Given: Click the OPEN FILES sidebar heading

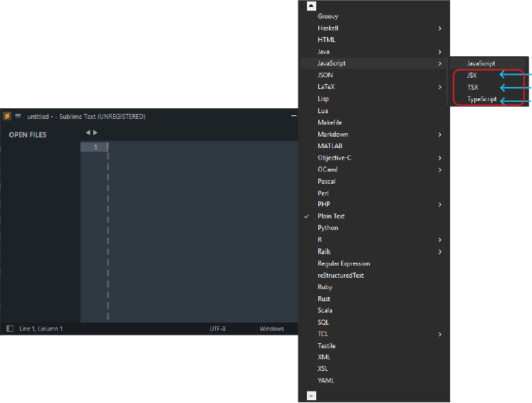Looking at the screenshot, I should tap(28, 135).
